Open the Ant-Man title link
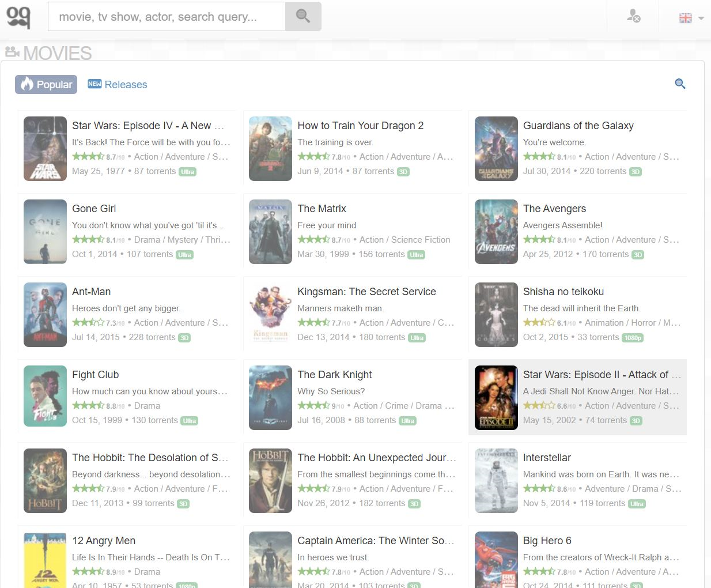 click(x=91, y=292)
